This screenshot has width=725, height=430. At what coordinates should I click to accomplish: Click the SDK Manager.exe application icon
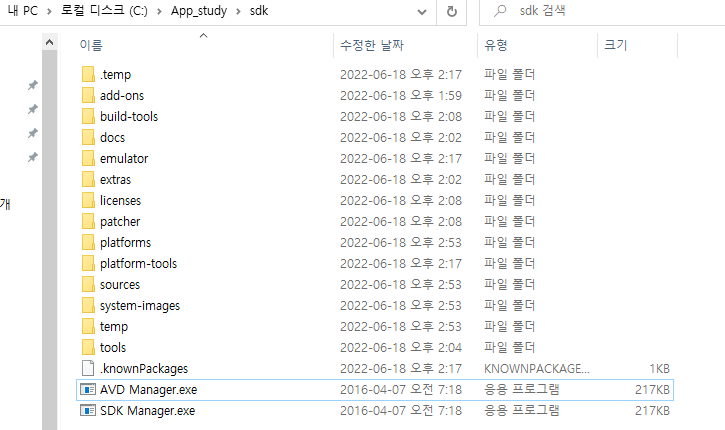tap(88, 411)
